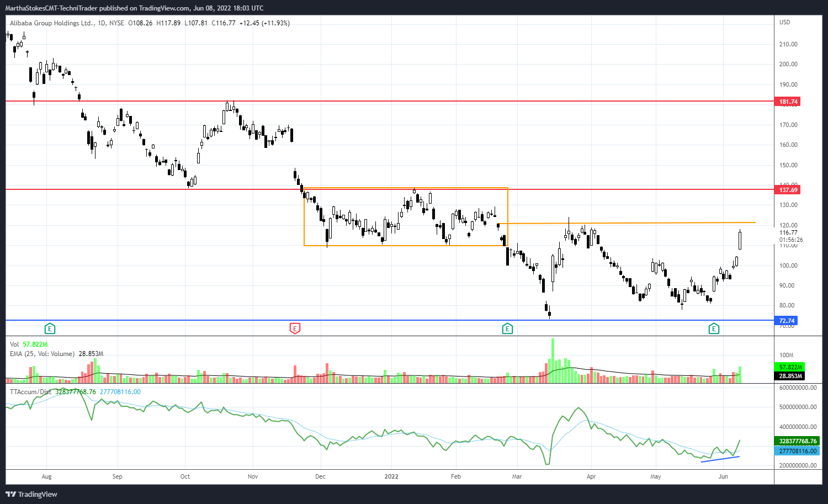Click the Alibaba Group Holdings Ltd. symbol title

click(52, 23)
